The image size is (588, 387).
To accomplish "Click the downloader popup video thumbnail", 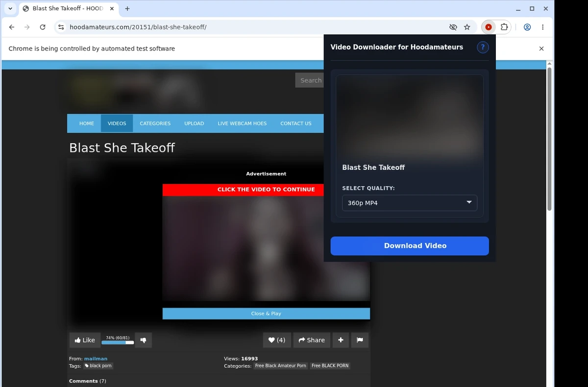I will coord(410,117).
